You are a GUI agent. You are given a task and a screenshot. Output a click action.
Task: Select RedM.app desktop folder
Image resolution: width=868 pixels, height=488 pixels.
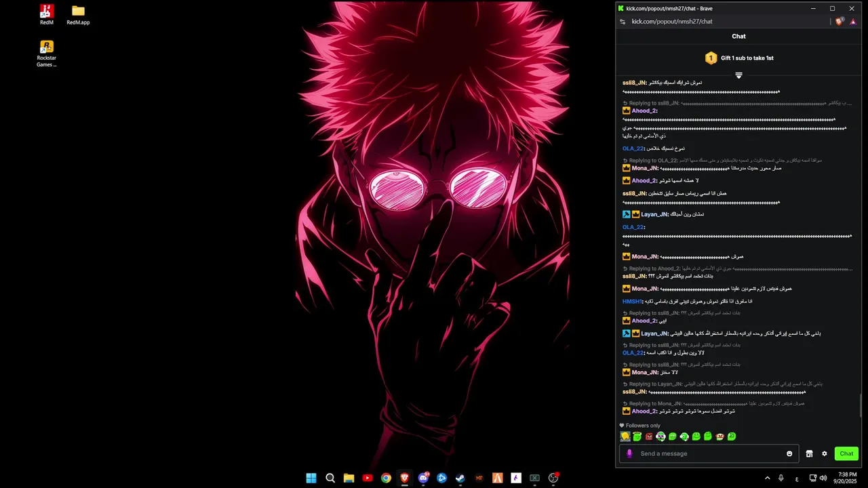(78, 14)
